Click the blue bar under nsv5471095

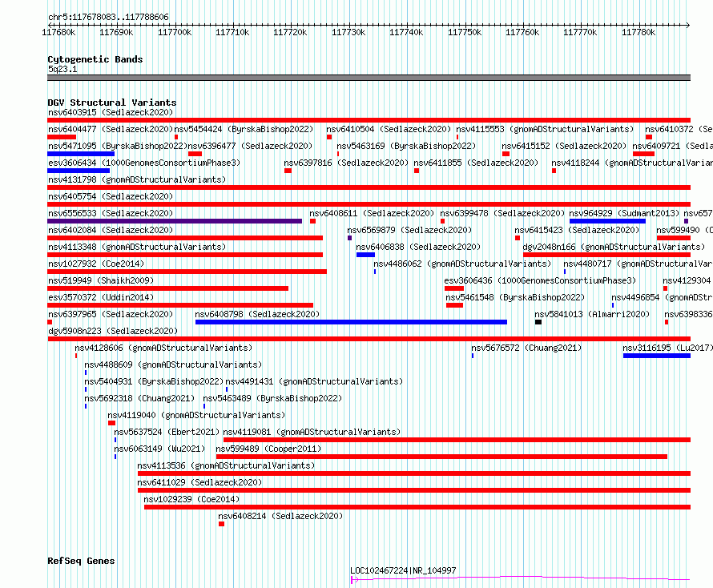pyautogui.click(x=81, y=154)
